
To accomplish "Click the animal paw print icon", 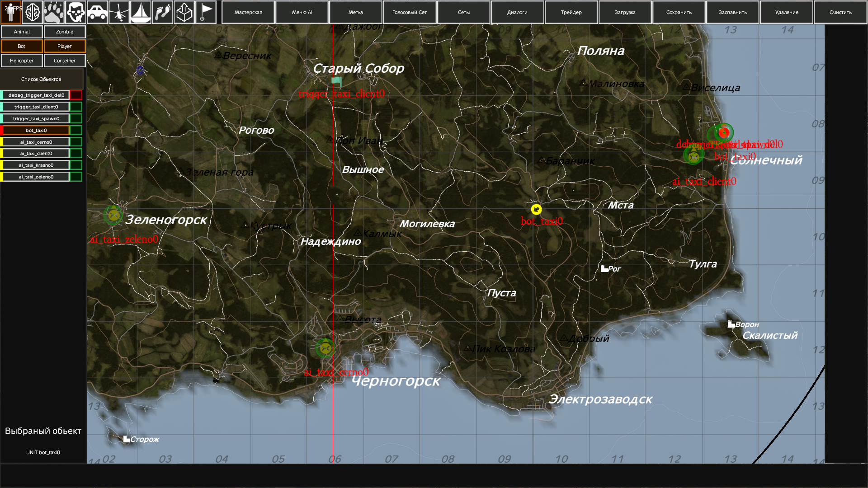I will click(54, 12).
